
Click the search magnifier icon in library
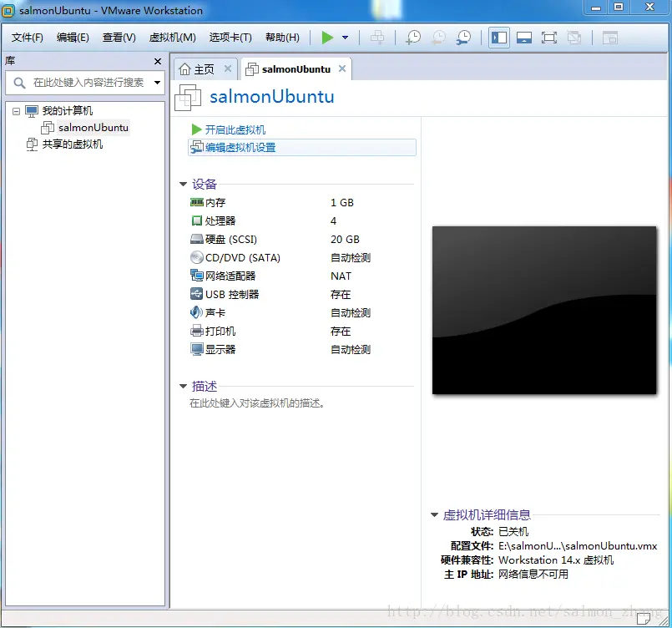(19, 83)
